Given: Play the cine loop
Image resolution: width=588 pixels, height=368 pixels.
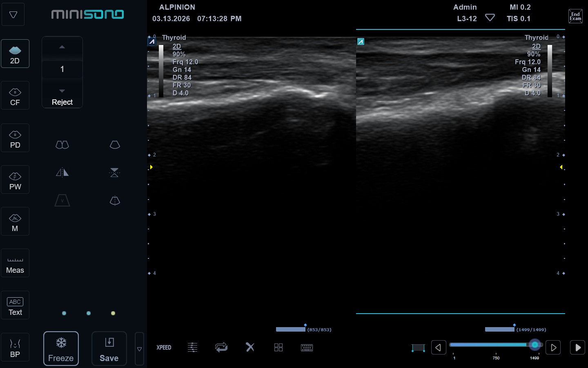Looking at the screenshot, I should point(577,348).
